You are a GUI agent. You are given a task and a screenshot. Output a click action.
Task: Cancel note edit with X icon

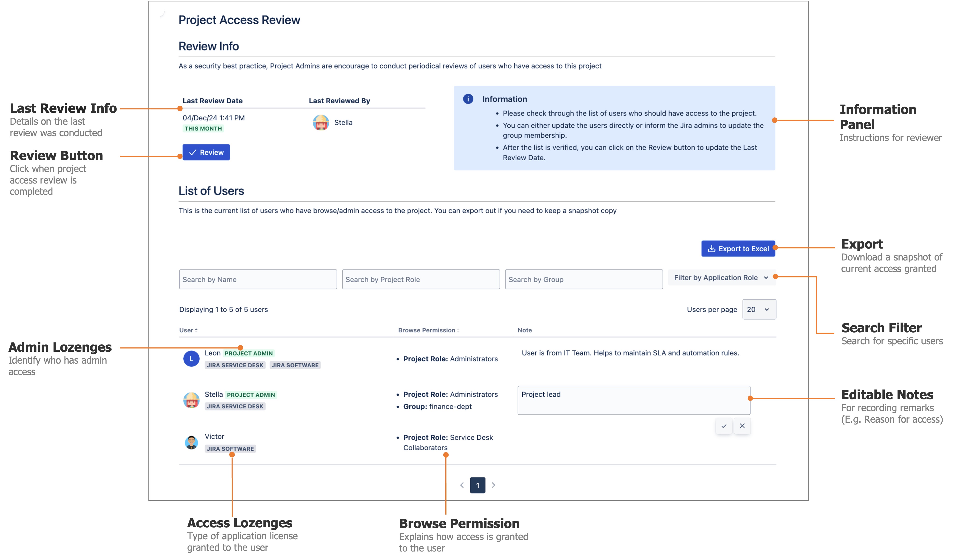(x=742, y=426)
